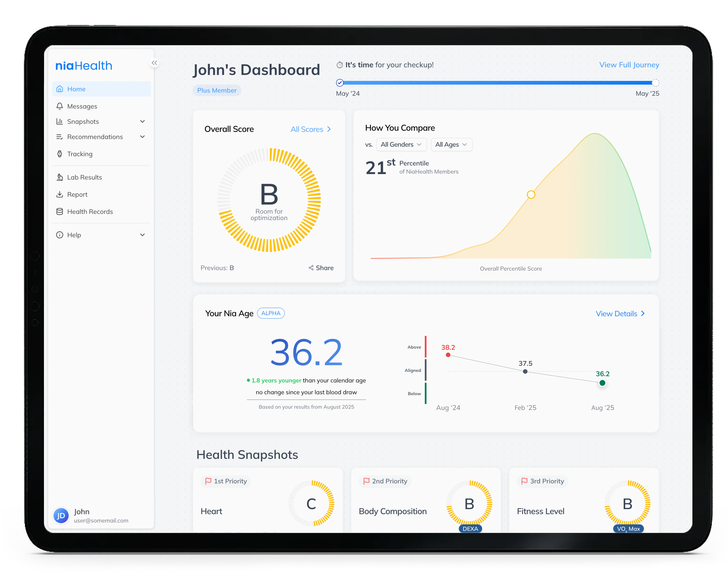Click the Lab Results microscope icon

coord(60,177)
